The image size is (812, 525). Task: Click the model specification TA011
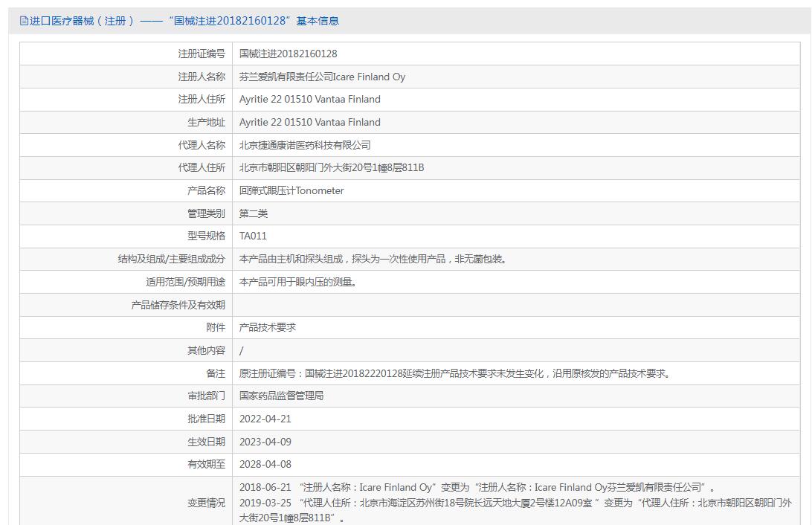[253, 236]
